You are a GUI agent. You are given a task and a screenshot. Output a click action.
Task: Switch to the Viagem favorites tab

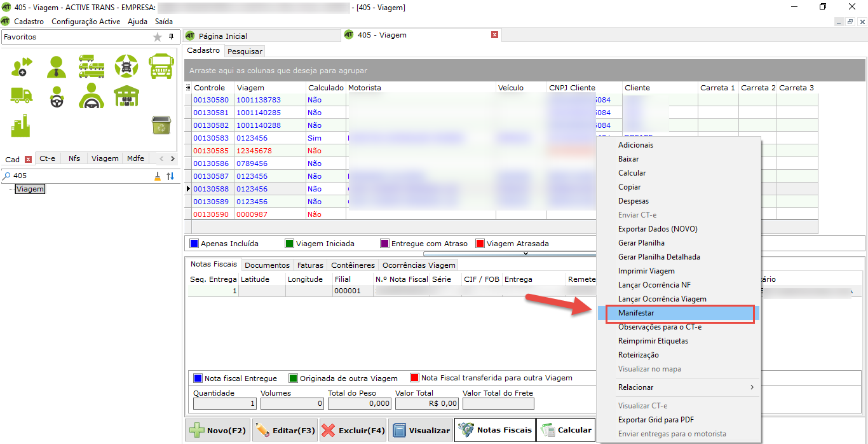[105, 158]
